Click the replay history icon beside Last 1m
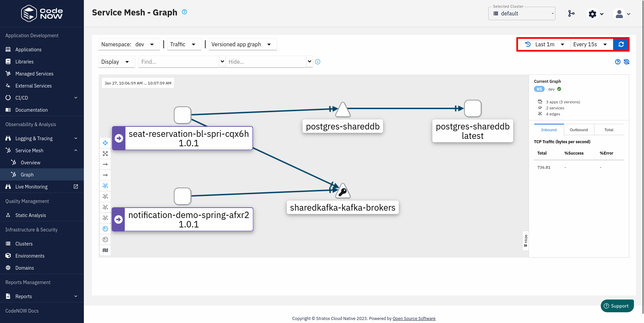This screenshot has height=323, width=644. coord(528,44)
